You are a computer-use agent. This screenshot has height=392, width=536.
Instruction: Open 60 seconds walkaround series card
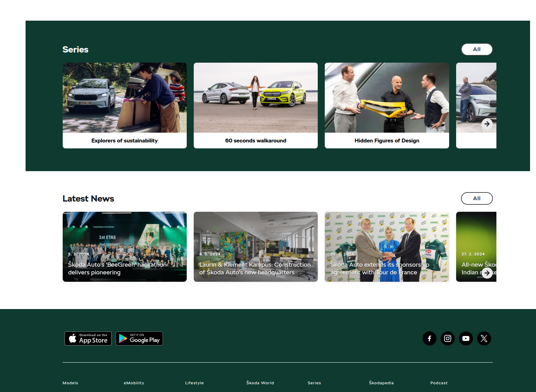256,105
